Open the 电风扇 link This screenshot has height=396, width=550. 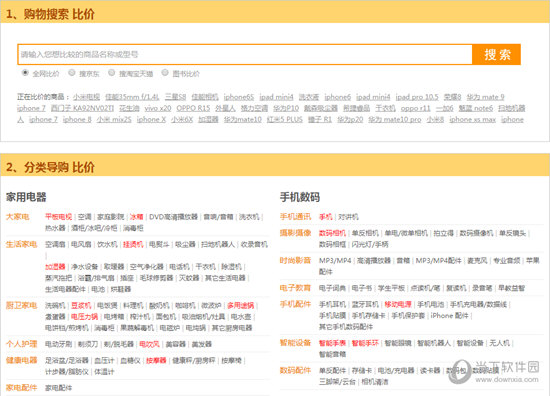pos(81,244)
